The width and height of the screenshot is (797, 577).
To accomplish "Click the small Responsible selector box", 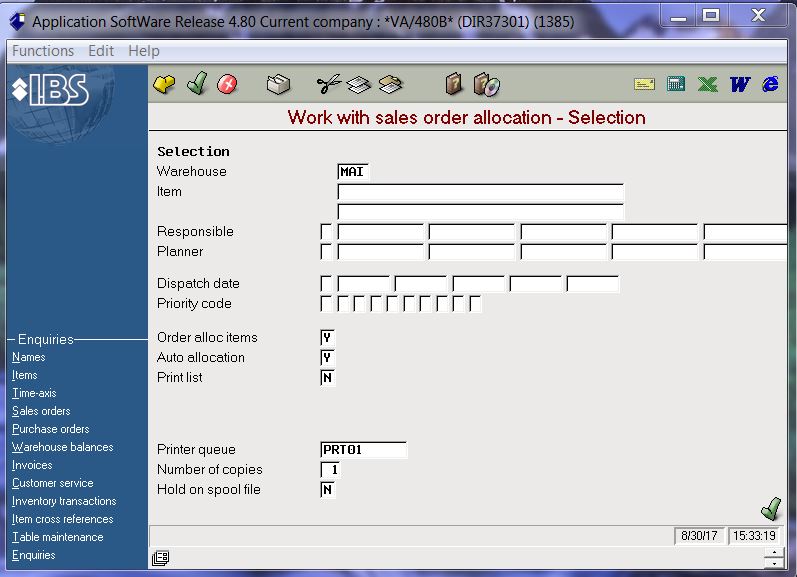I will 326,232.
